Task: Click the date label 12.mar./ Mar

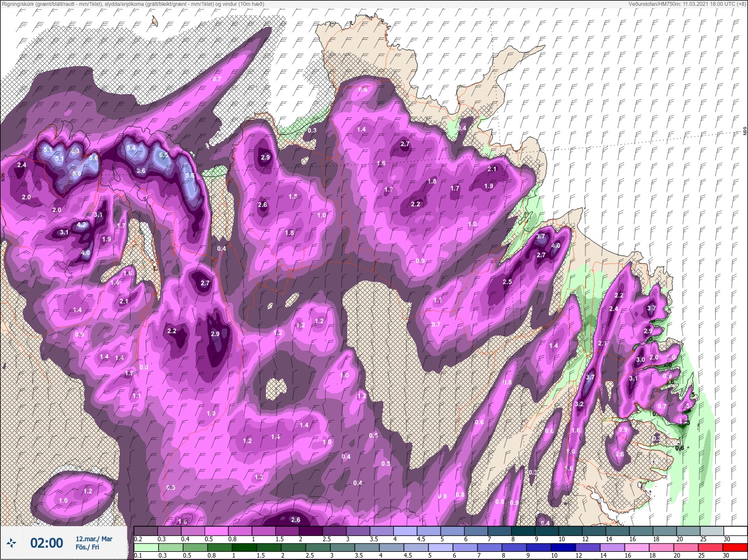Action: [93, 539]
